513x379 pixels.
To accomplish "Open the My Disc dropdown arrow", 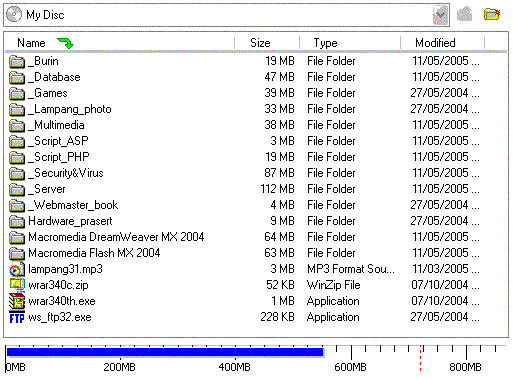I will coord(440,15).
